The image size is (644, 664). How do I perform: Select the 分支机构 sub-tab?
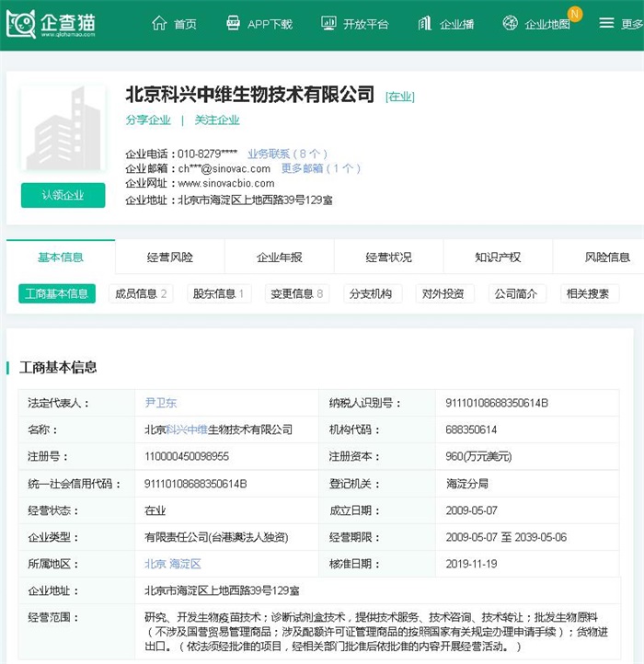(x=373, y=293)
